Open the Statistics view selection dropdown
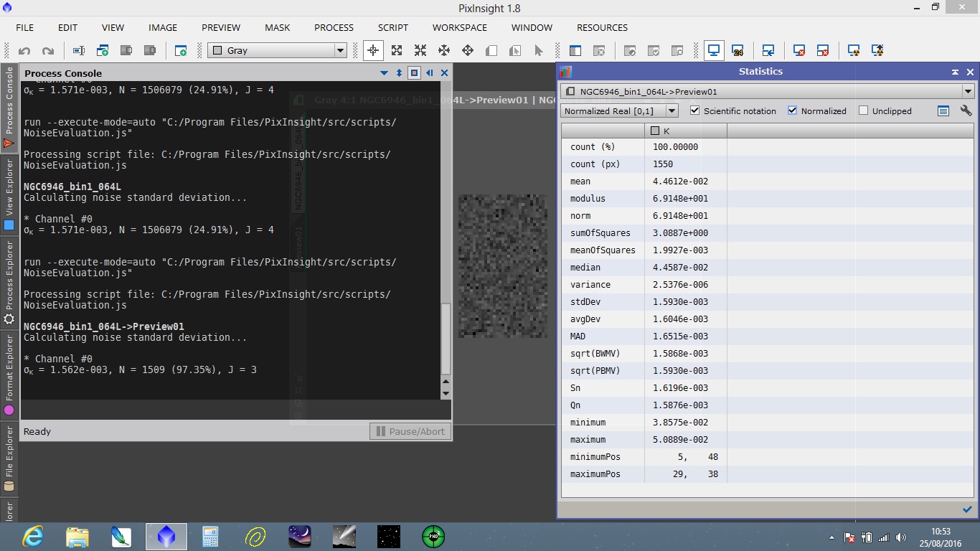980x551 pixels. tap(767, 91)
